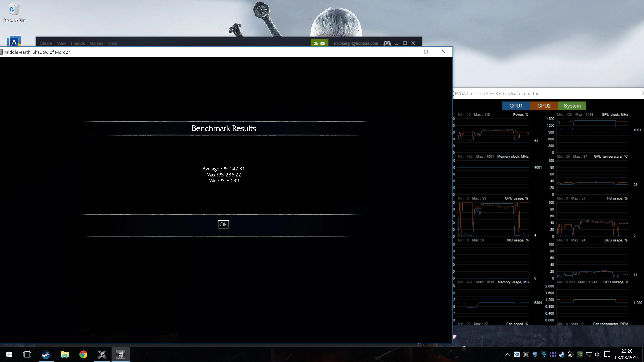Open Steam from the system tray
644x362 pixels.
tap(562, 354)
